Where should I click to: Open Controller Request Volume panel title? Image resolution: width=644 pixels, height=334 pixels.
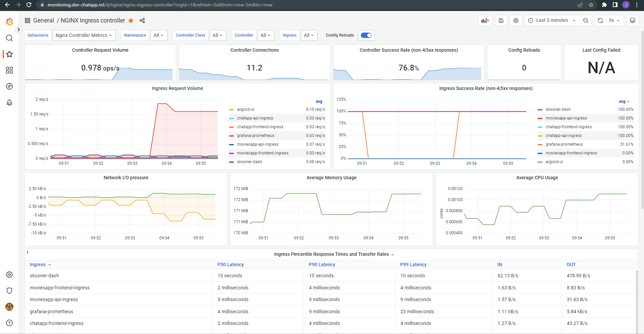pyautogui.click(x=100, y=50)
